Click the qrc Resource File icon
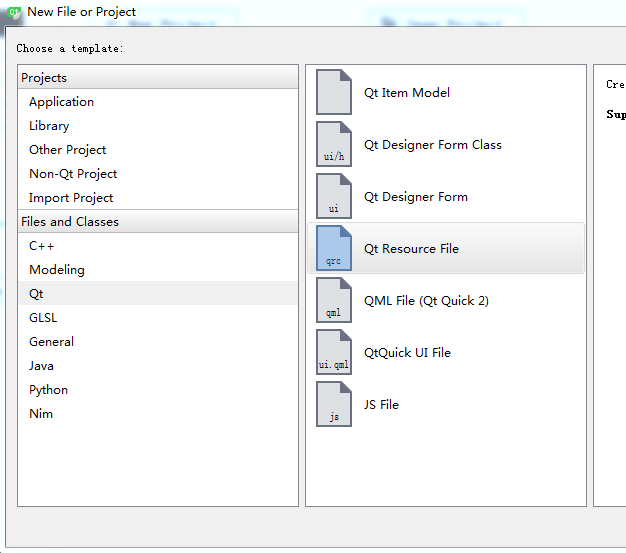Image resolution: width=626 pixels, height=553 pixels. (334, 248)
